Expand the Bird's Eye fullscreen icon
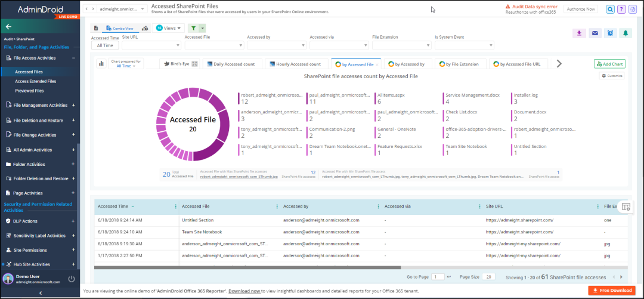The height and width of the screenshot is (299, 644). tap(195, 64)
